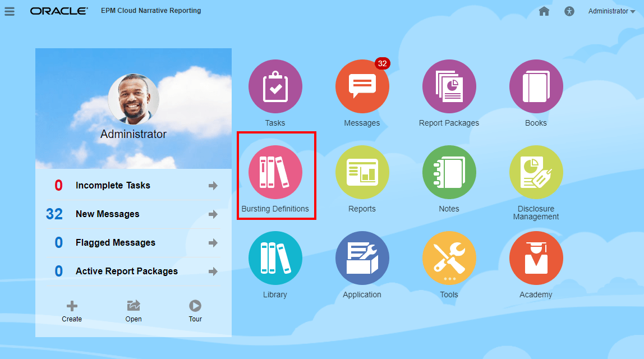Expand the Administrator user dropdown

pyautogui.click(x=611, y=11)
